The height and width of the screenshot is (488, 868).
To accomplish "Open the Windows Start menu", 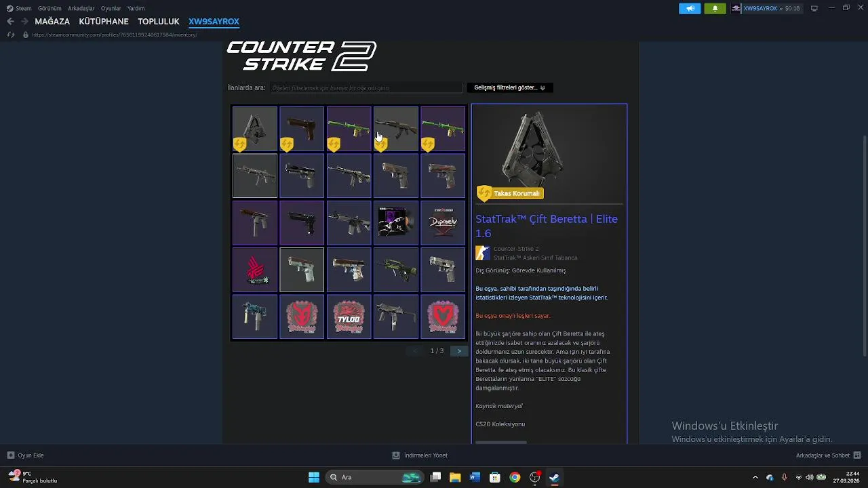I will click(314, 477).
